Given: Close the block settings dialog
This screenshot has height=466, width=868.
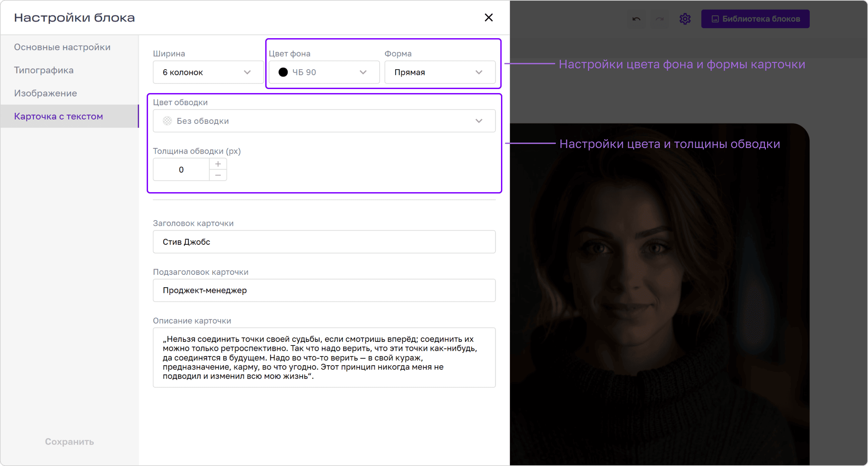Looking at the screenshot, I should 488,17.
